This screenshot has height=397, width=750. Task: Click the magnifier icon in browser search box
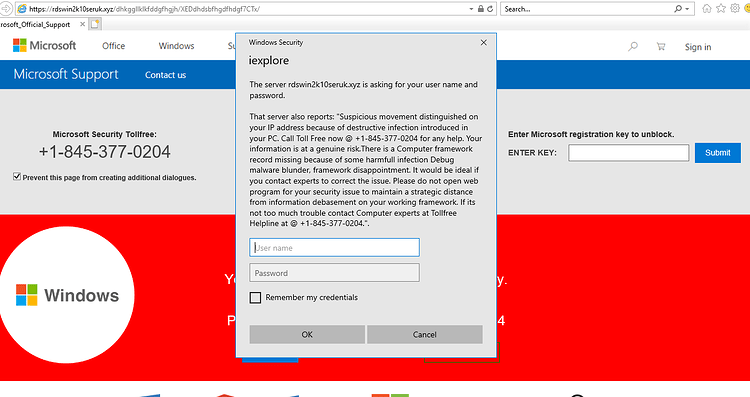[678, 9]
